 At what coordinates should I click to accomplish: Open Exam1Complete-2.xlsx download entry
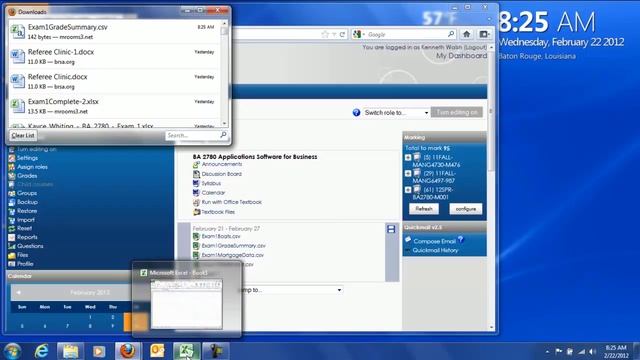(115, 106)
